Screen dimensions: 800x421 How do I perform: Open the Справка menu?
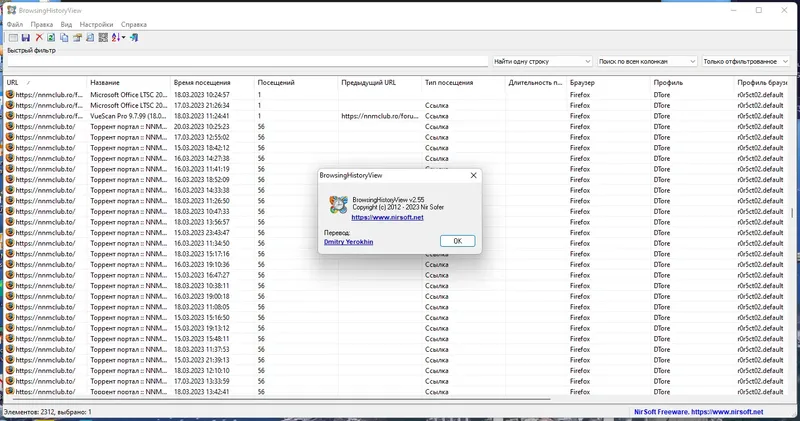134,24
